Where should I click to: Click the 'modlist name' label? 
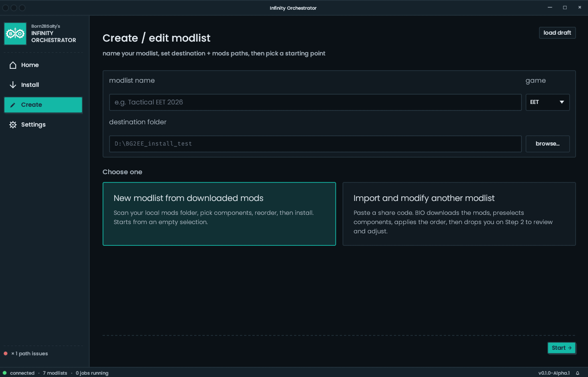point(132,80)
